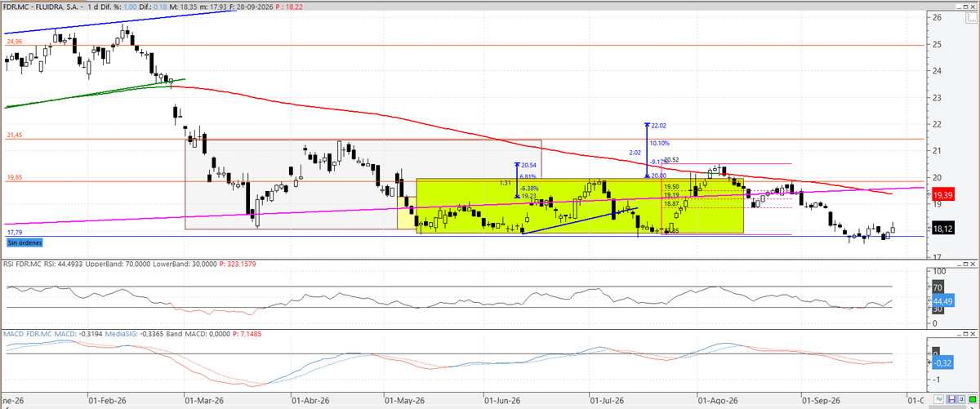980x409 pixels.
Task: Click the 44,49 RSI value tag
Action: click(x=942, y=300)
